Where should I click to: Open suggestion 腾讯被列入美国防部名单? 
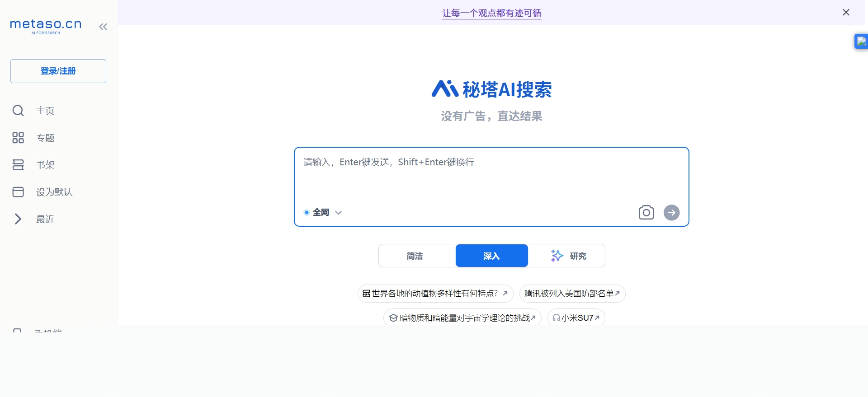point(572,294)
